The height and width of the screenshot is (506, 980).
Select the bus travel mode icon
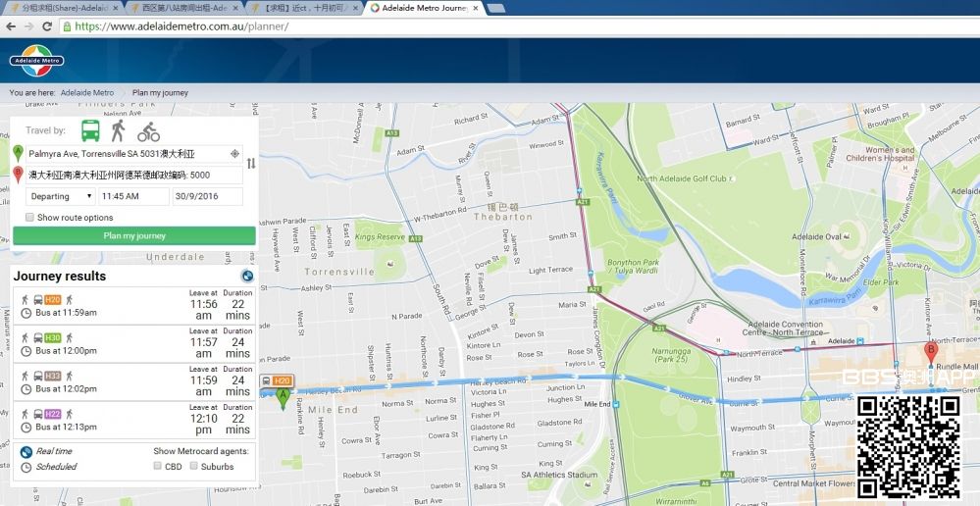[90, 130]
